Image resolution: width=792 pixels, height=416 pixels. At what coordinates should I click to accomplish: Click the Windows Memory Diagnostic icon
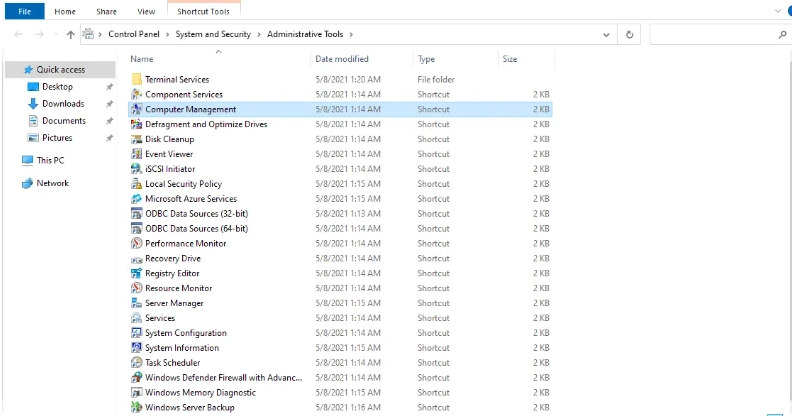coord(137,393)
